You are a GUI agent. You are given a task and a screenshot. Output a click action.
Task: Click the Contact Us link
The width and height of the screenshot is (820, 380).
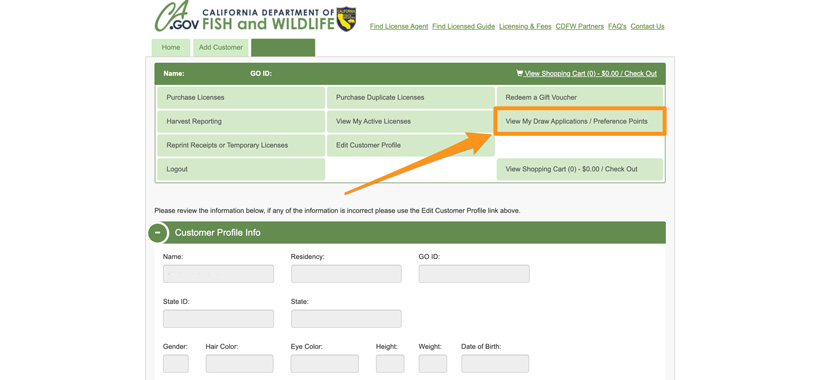point(647,27)
